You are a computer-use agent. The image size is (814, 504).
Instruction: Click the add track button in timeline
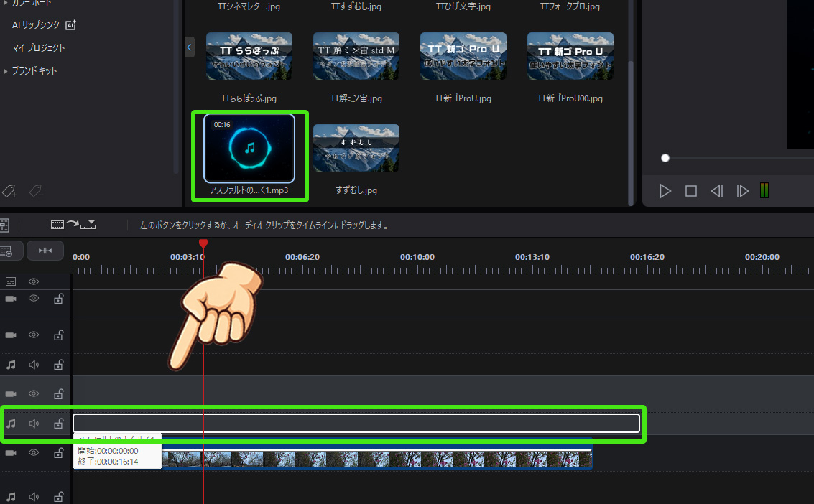[x=7, y=251]
